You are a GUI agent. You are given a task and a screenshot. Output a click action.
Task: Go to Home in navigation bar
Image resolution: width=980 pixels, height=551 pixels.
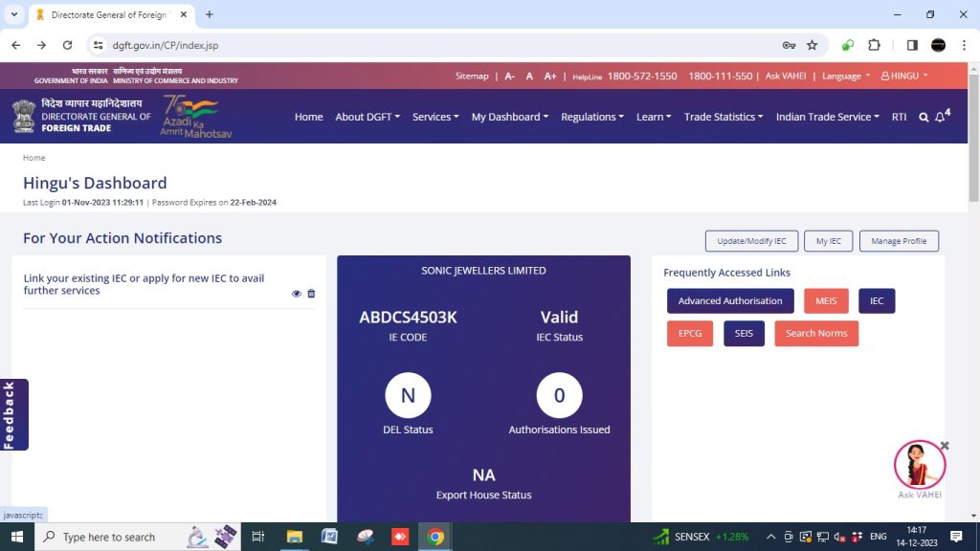click(x=308, y=117)
